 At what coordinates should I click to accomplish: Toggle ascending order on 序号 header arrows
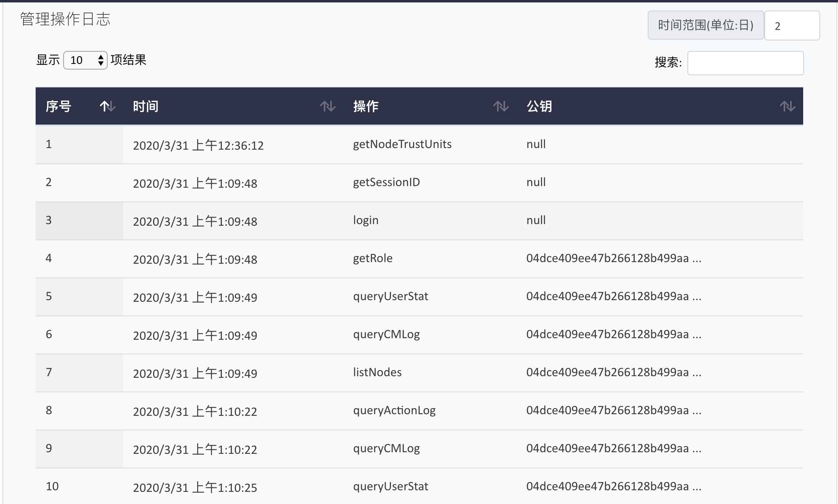point(106,106)
